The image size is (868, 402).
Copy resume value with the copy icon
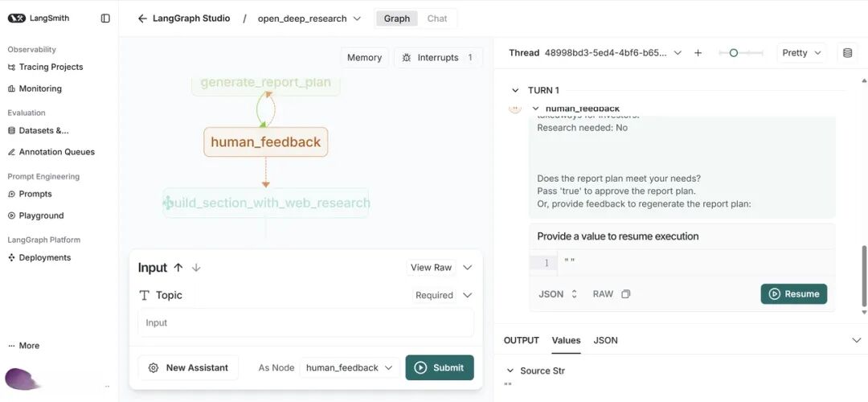click(625, 294)
